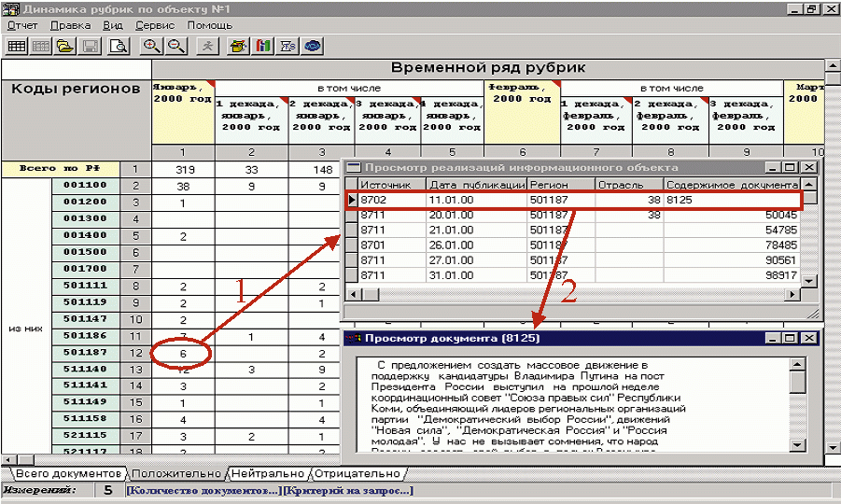Click the realizations horizontal scrollbar thumb
Viewport: 841px width, 504px height.
pyautogui.click(x=371, y=294)
